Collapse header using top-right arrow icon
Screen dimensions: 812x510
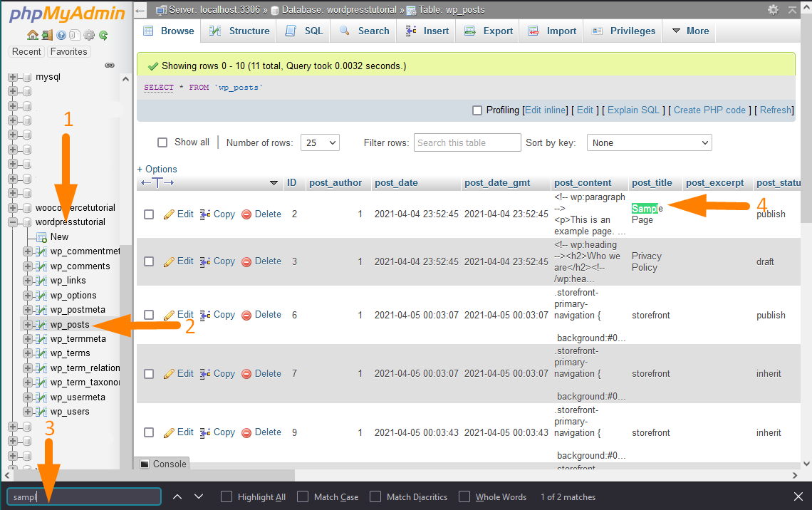coord(792,10)
